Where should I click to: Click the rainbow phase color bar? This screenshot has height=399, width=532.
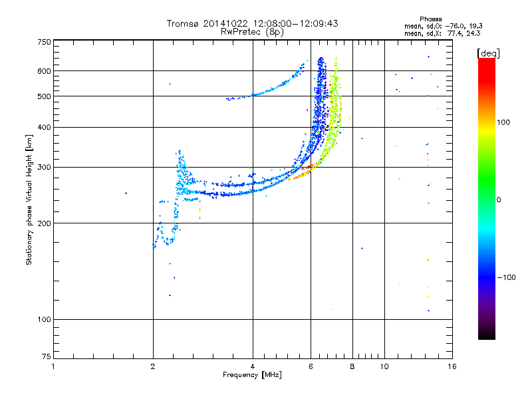[487, 199]
